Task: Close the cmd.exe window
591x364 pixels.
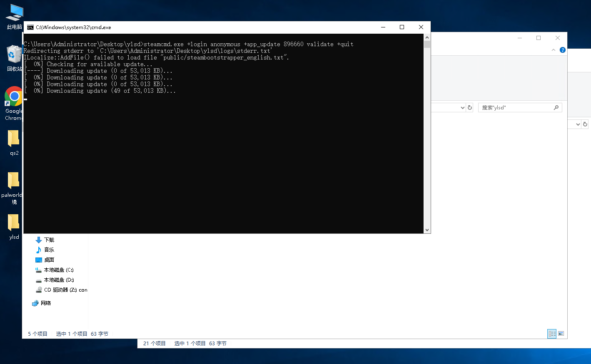Action: (x=421, y=27)
